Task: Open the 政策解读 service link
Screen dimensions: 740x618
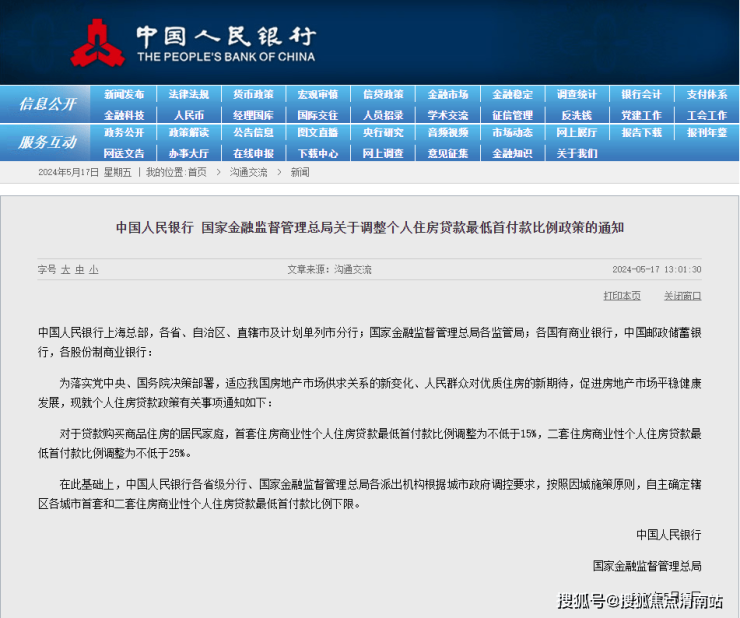Action: (x=188, y=132)
